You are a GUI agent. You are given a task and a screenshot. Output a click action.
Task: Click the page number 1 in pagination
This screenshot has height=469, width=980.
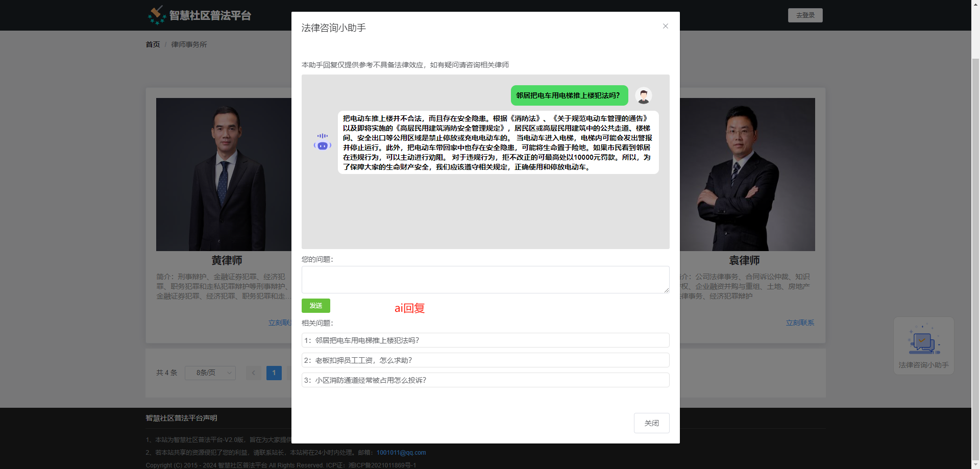coord(274,373)
